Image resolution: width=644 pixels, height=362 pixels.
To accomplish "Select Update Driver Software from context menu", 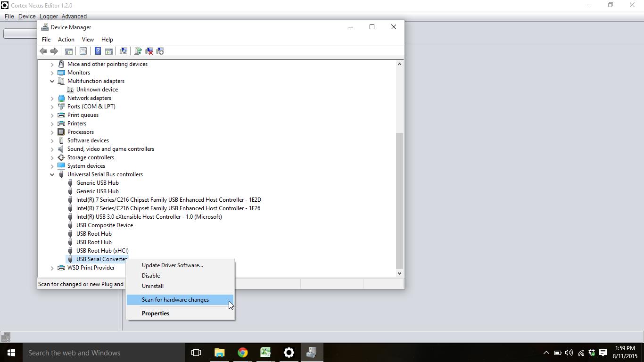I will [173, 265].
